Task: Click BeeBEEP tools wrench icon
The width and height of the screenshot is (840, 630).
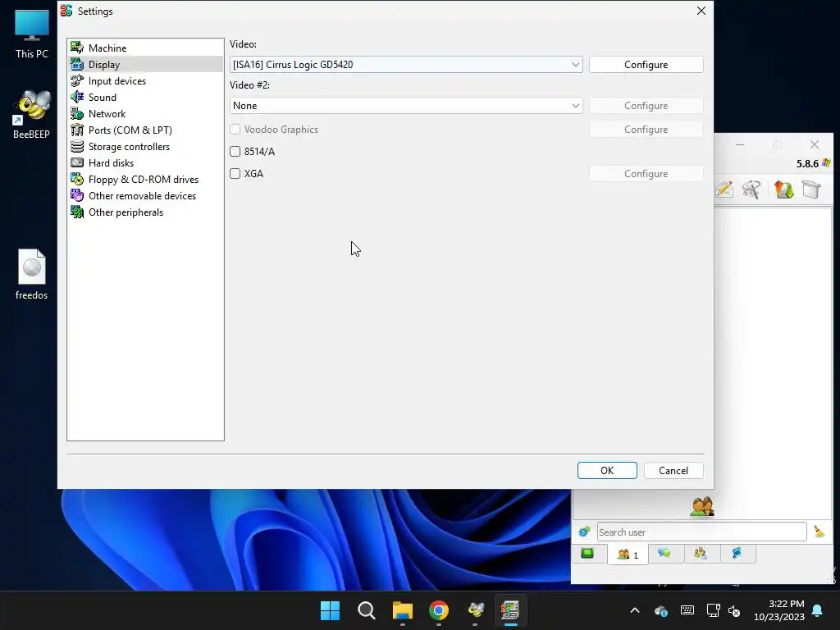Action: (x=751, y=189)
